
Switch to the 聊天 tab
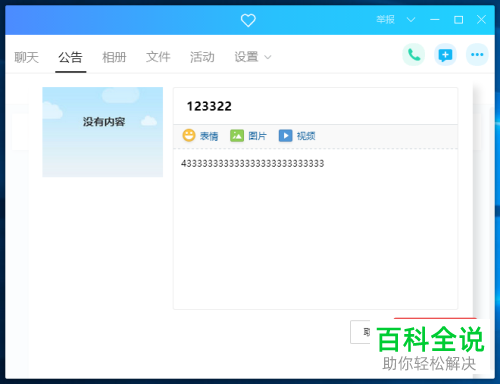(x=26, y=57)
